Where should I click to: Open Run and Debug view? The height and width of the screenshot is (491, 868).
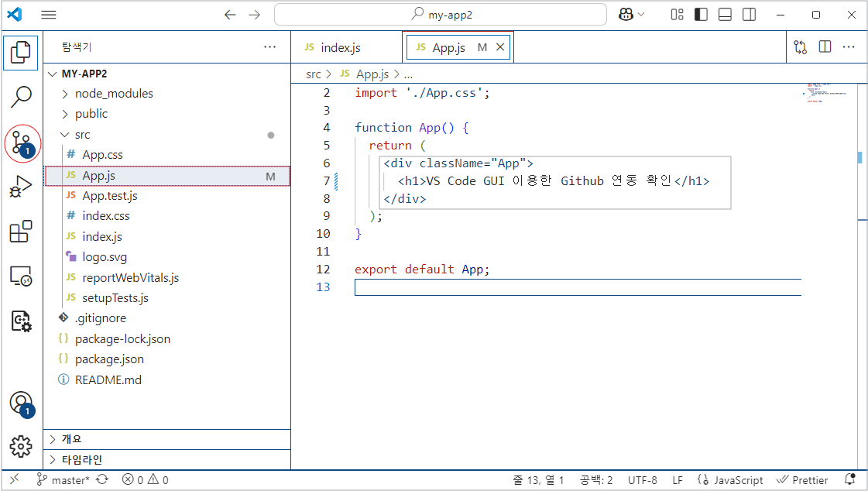point(21,187)
